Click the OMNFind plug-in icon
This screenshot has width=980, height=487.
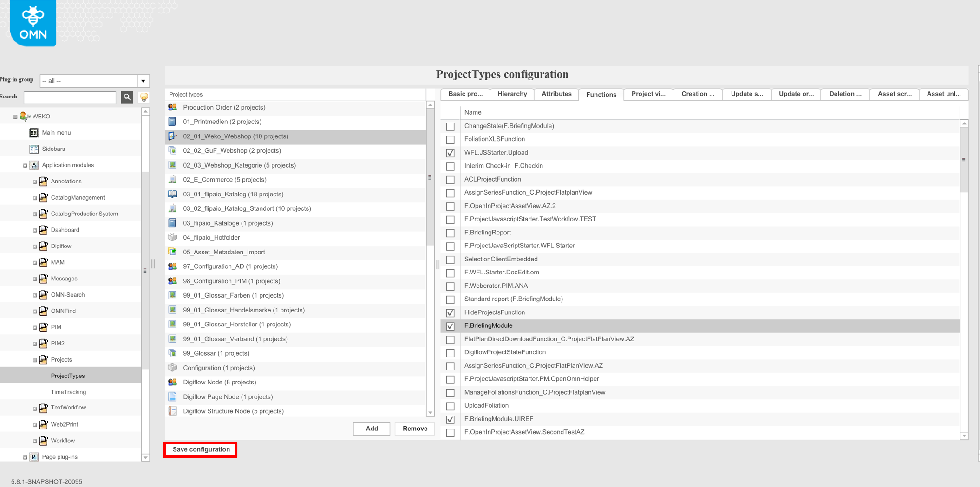coord(44,311)
